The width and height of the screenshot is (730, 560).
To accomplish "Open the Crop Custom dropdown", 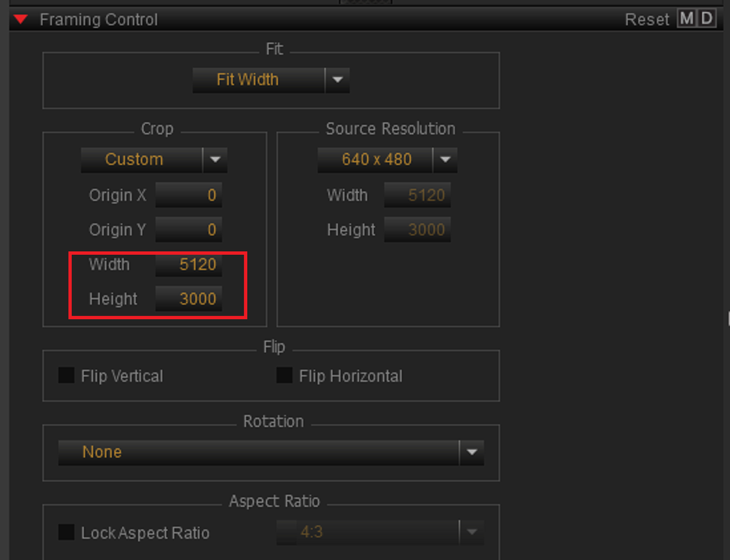I will tap(154, 160).
